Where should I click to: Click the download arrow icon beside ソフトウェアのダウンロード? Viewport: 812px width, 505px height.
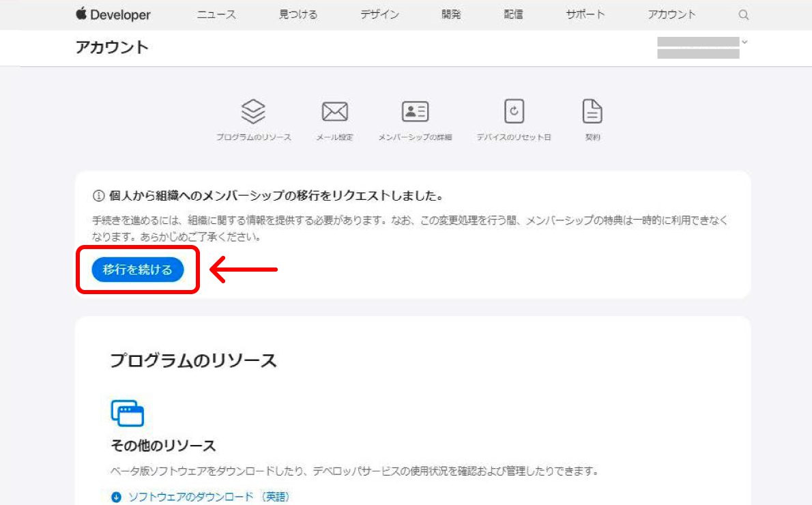tap(116, 497)
